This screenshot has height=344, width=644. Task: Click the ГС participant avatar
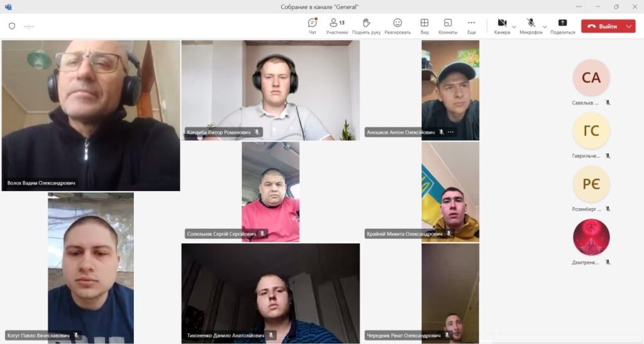[x=591, y=131]
